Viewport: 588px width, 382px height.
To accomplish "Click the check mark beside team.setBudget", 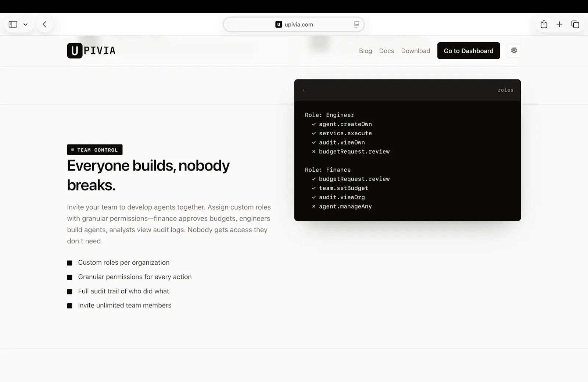I will 314,188.
